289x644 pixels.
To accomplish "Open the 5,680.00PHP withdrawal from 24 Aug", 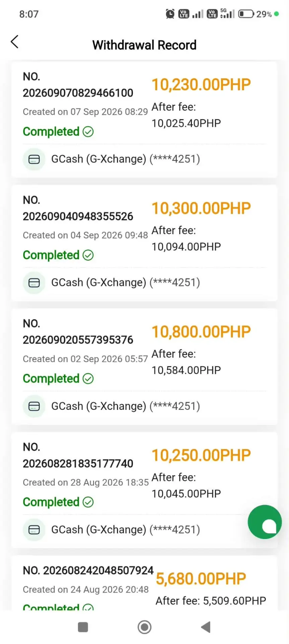I will coord(144,584).
